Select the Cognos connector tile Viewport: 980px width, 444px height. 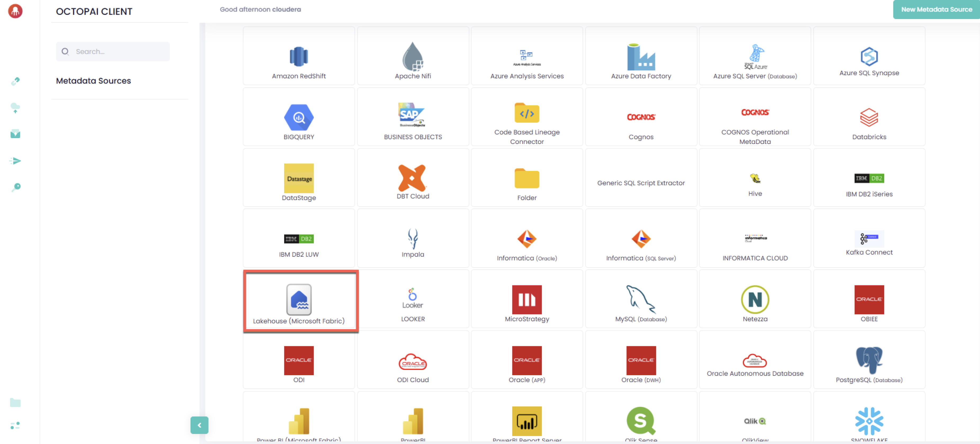click(641, 117)
